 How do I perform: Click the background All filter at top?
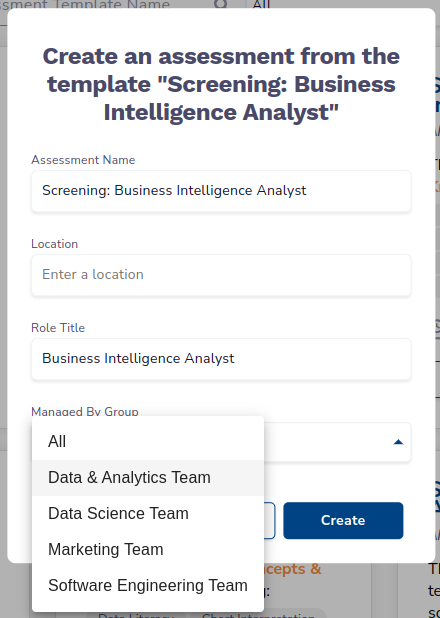261,4
